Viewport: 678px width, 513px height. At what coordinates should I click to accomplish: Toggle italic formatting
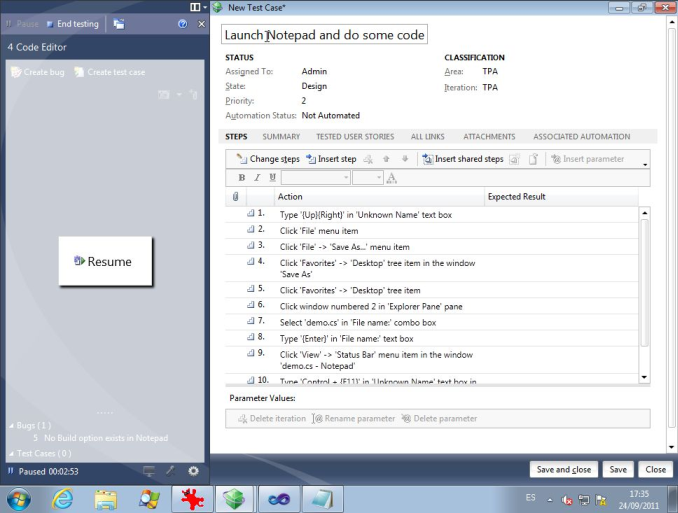[257, 178]
